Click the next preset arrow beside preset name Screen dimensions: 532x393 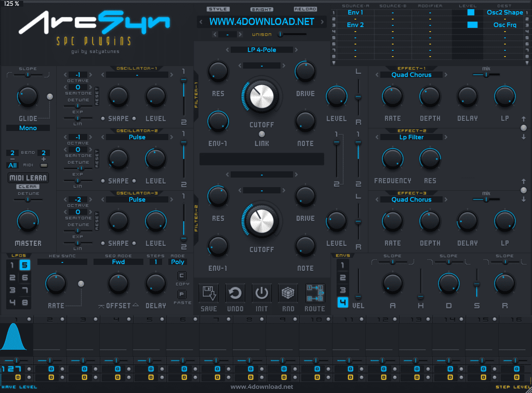click(x=322, y=22)
